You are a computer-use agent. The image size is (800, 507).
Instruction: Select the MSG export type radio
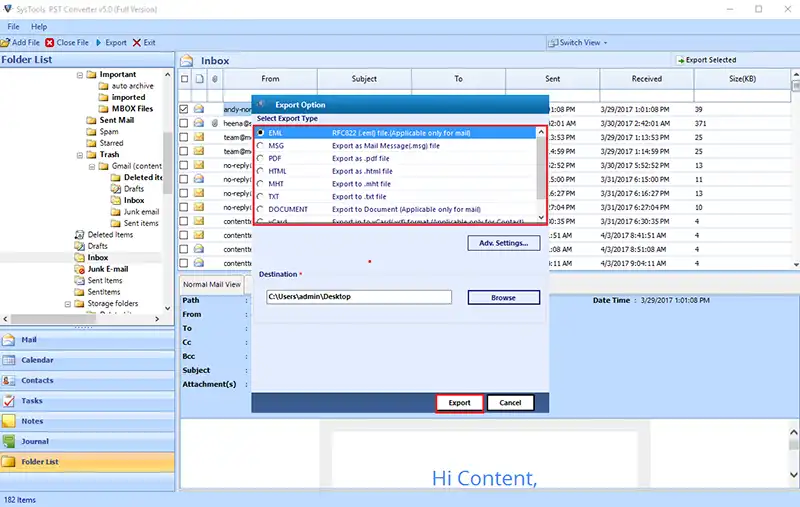261,145
